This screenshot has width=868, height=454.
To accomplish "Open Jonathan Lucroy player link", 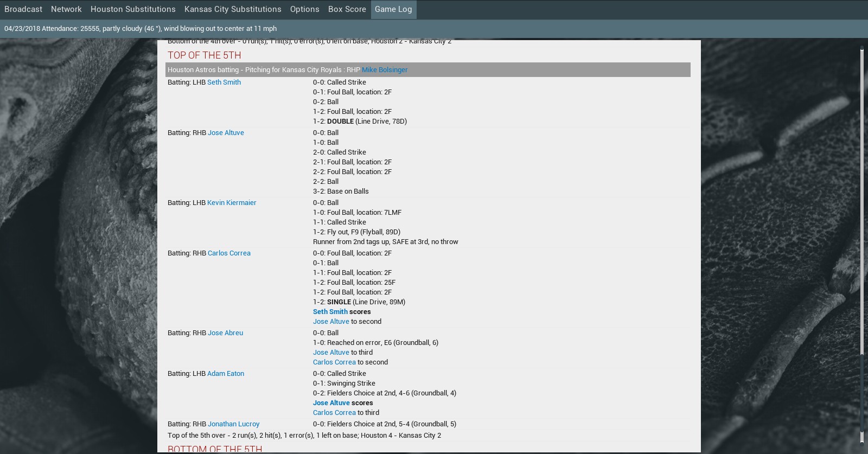I will click(233, 424).
